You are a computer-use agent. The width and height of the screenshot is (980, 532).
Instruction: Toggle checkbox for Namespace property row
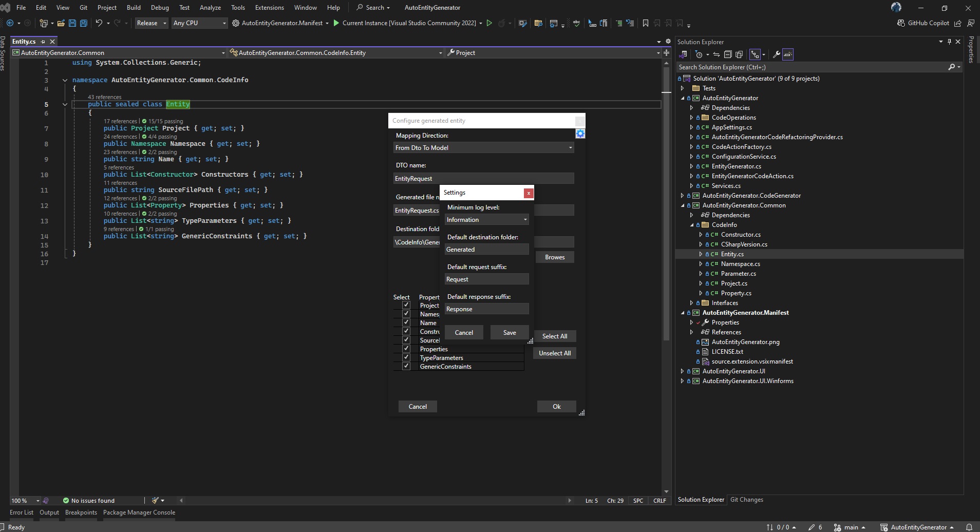tap(406, 314)
